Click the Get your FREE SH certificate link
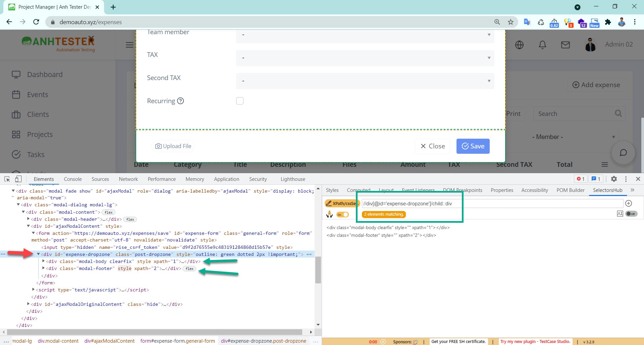 click(x=458, y=342)
